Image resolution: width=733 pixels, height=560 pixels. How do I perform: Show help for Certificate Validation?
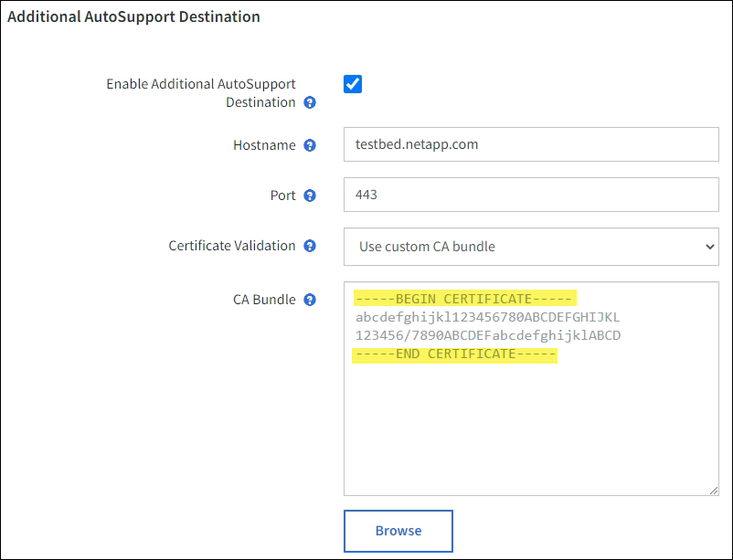(x=310, y=246)
